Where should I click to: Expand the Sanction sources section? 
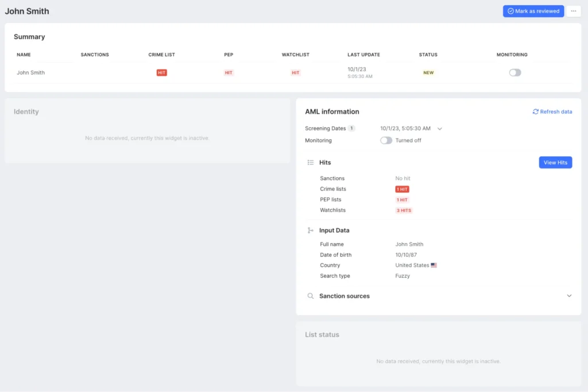(x=569, y=295)
